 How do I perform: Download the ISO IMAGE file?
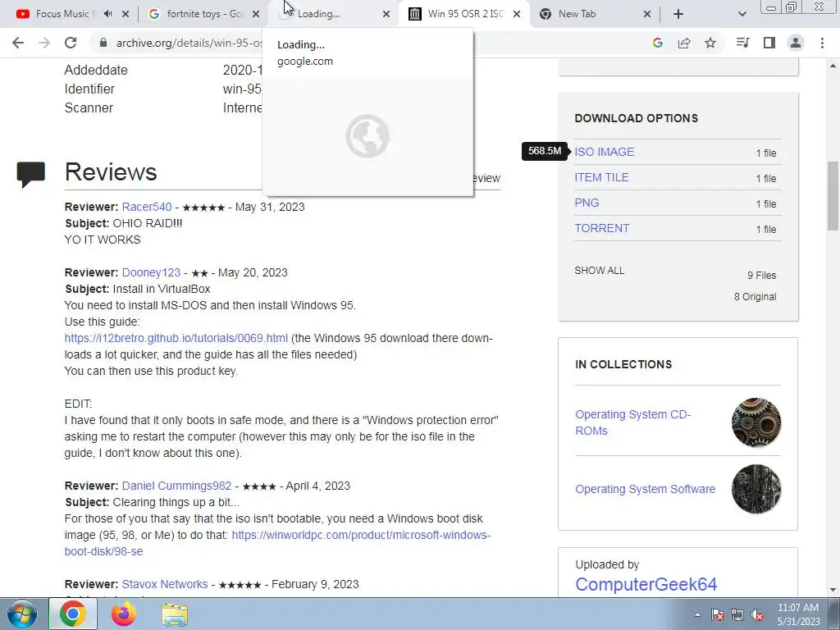pos(604,152)
